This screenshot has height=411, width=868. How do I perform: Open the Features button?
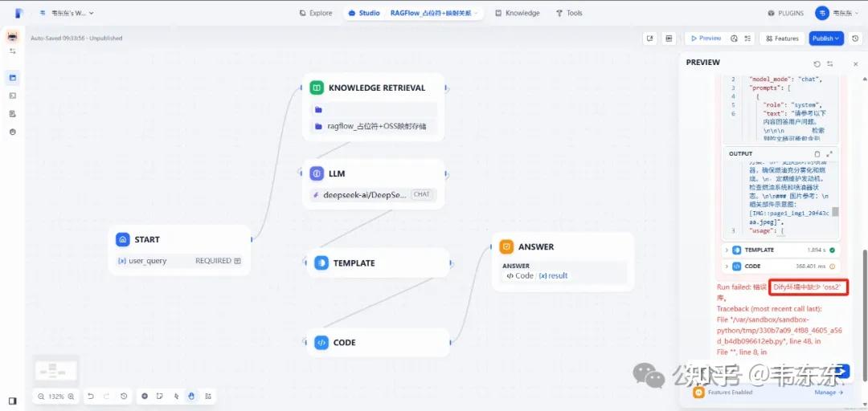click(x=782, y=39)
